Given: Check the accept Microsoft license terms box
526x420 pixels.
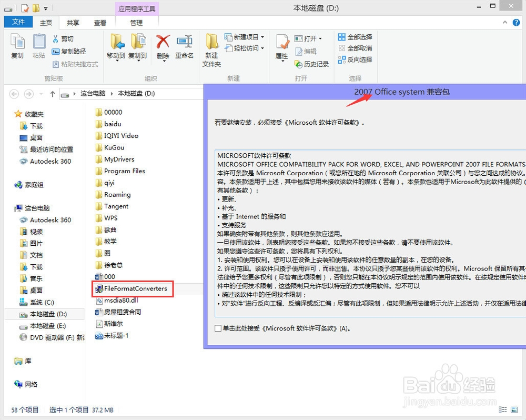Looking at the screenshot, I should click(218, 328).
